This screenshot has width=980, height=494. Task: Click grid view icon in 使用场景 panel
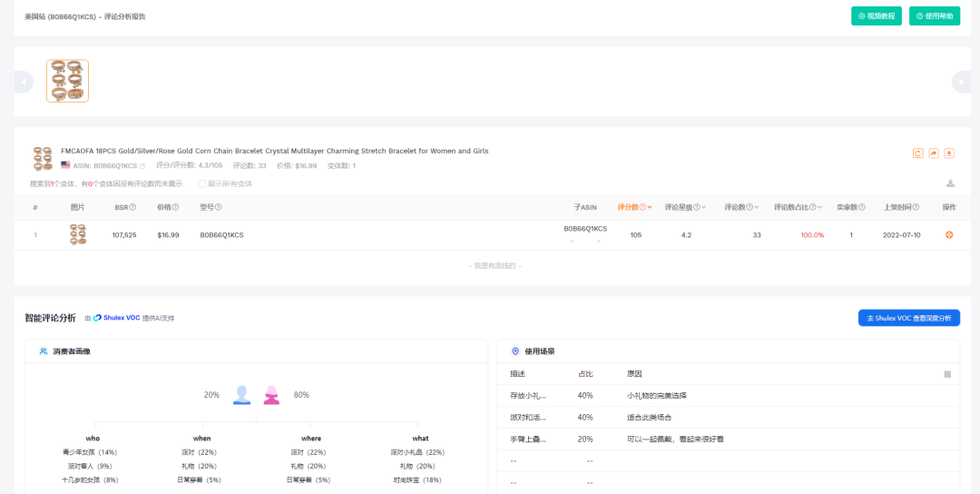947,374
